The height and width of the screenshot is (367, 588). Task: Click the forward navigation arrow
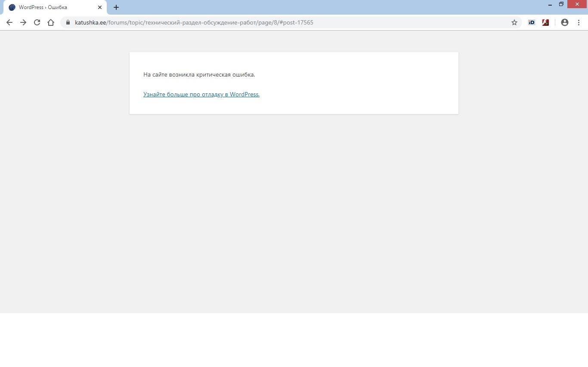point(23,22)
